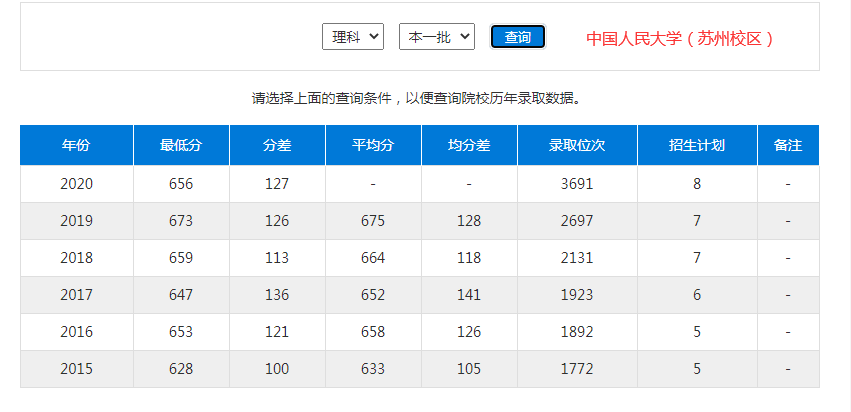Click the 分差 column header

[277, 145]
